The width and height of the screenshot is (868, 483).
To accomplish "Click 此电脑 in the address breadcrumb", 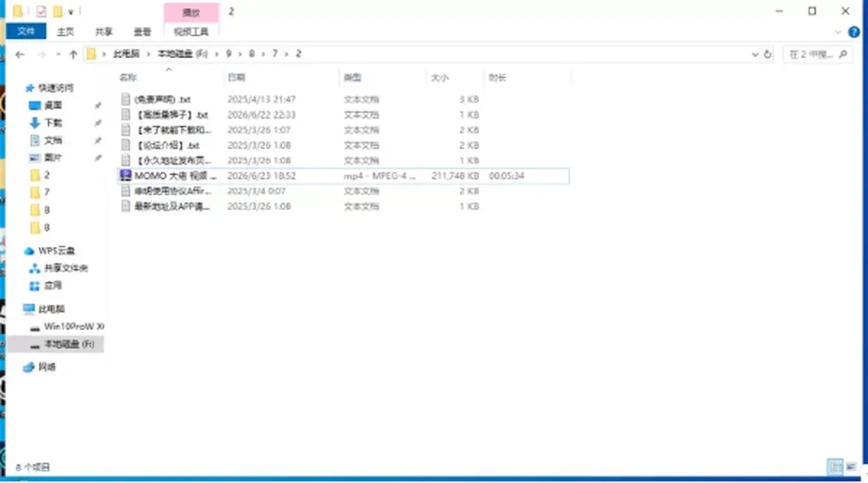I will pyautogui.click(x=127, y=53).
